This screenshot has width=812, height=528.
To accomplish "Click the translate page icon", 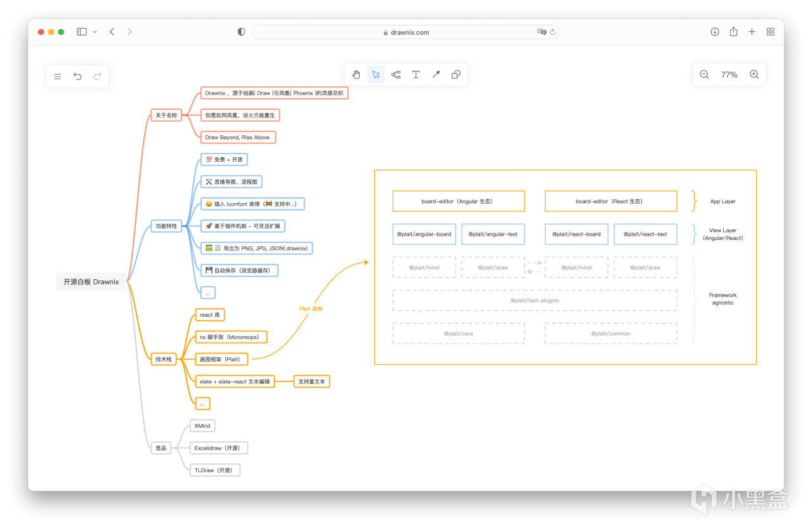I will pos(541,32).
